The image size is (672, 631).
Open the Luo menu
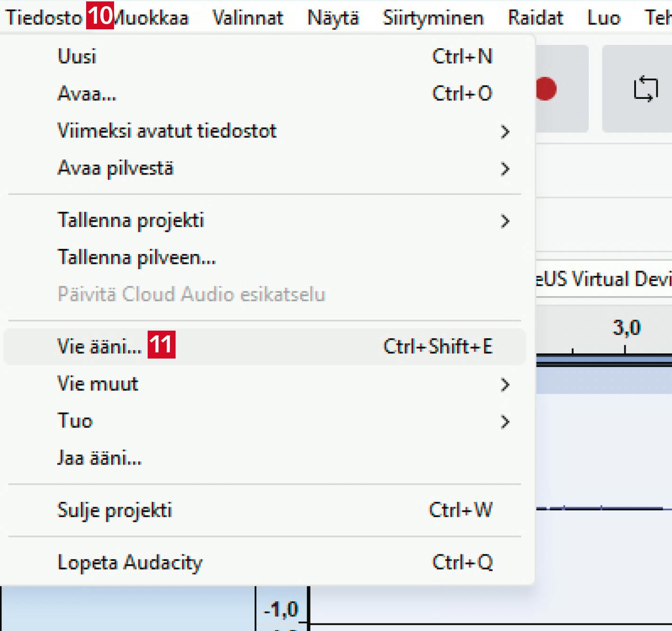(x=603, y=18)
